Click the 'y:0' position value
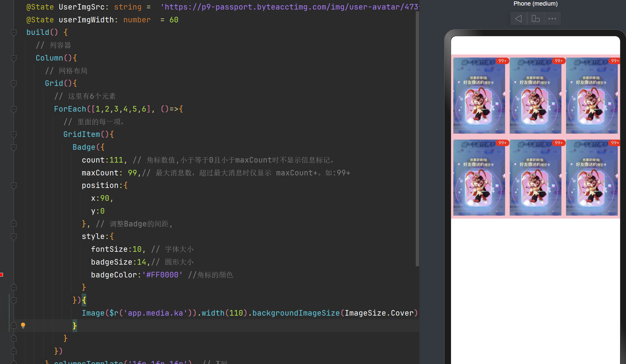 click(x=98, y=211)
